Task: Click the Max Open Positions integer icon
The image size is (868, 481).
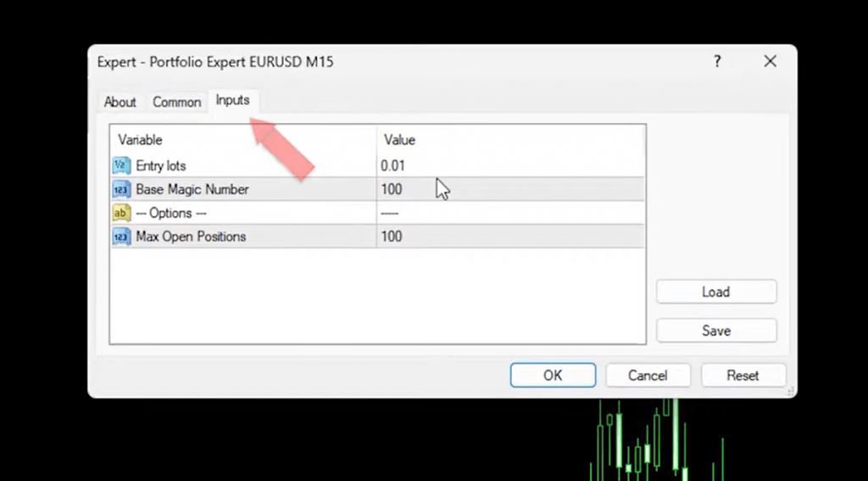Action: pos(120,237)
